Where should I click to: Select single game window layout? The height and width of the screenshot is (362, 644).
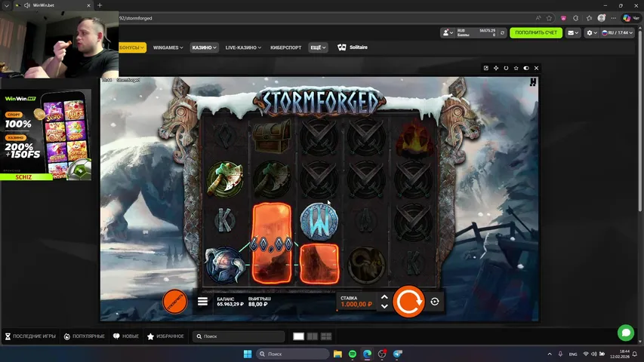[x=298, y=336]
